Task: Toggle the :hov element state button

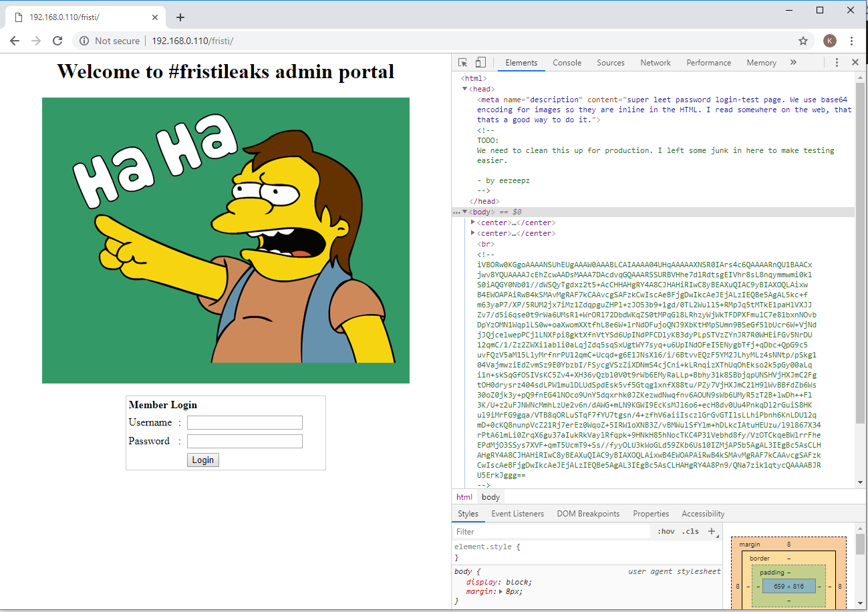Action: coord(666,532)
